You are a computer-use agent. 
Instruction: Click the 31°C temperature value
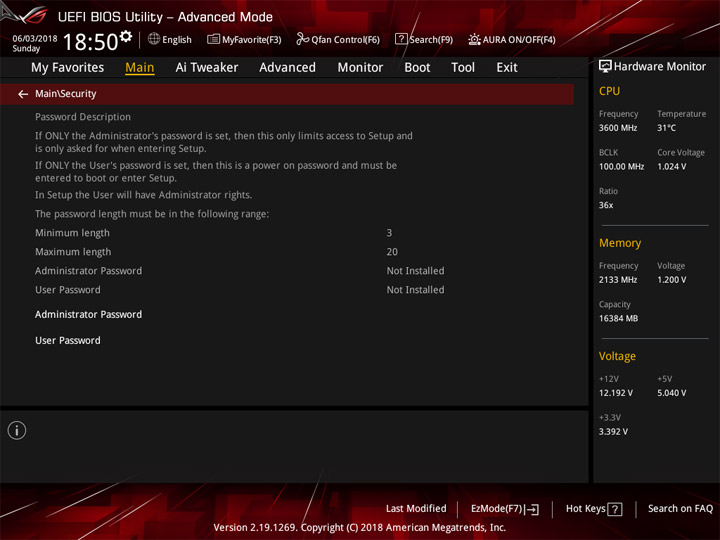[666, 128]
